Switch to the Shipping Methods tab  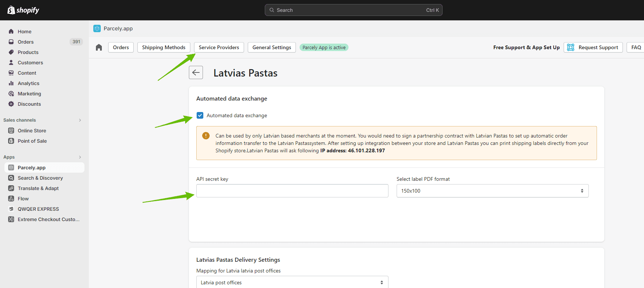(x=164, y=47)
